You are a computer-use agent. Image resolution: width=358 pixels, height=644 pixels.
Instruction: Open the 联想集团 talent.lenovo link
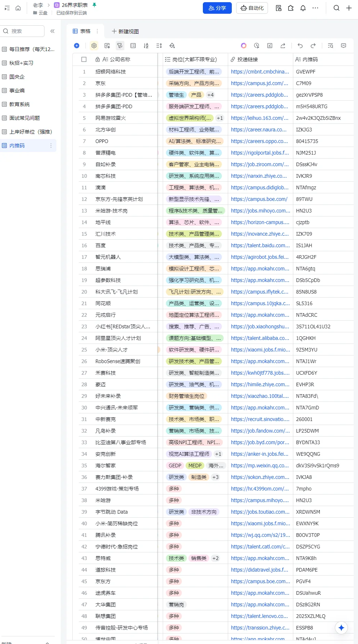(x=260, y=616)
